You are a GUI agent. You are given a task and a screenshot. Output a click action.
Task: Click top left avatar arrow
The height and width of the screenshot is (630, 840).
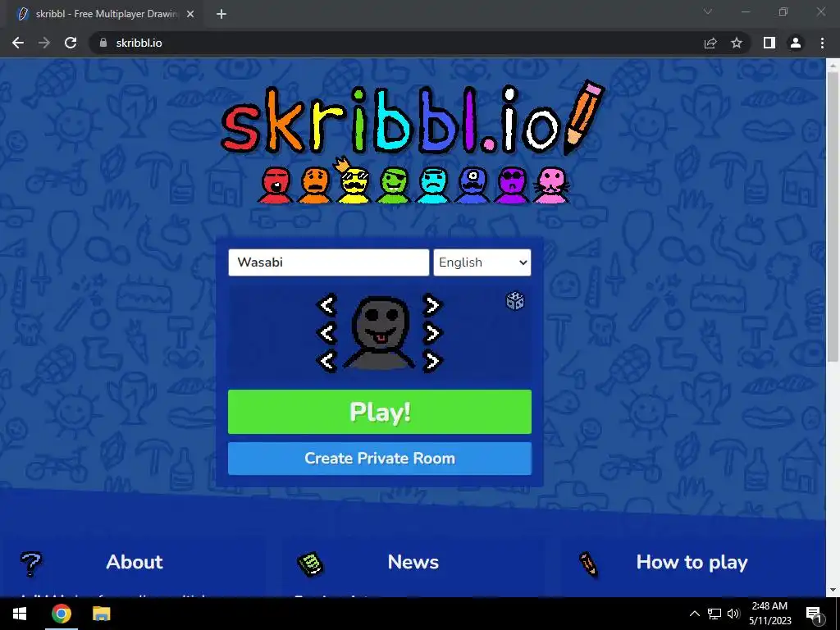(x=327, y=305)
